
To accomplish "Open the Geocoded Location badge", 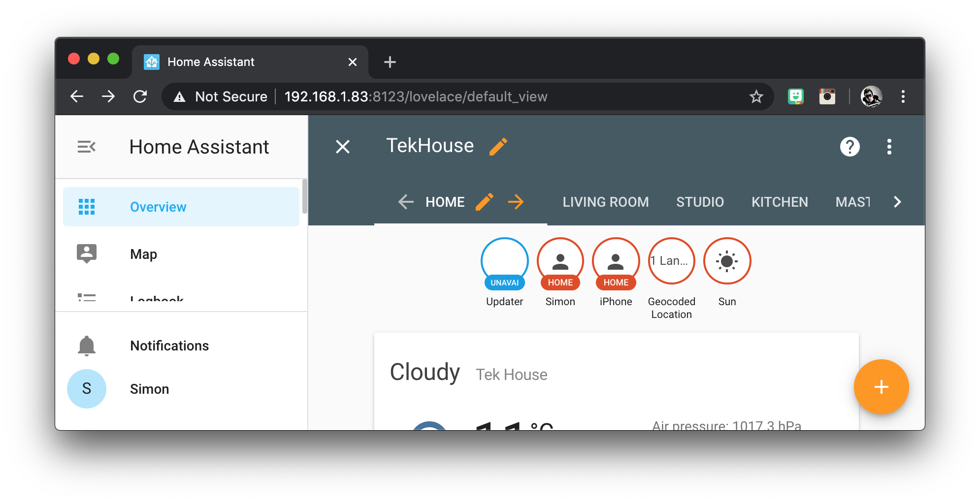I will point(672,261).
